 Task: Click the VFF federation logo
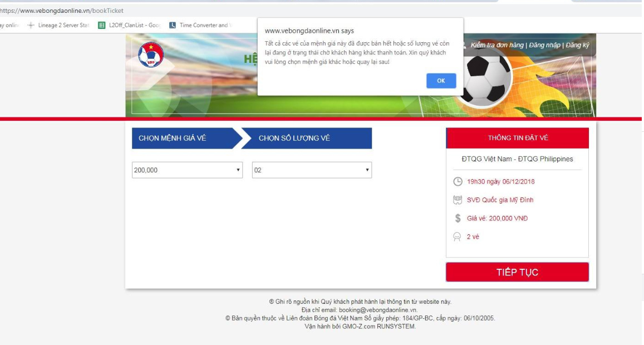click(151, 55)
